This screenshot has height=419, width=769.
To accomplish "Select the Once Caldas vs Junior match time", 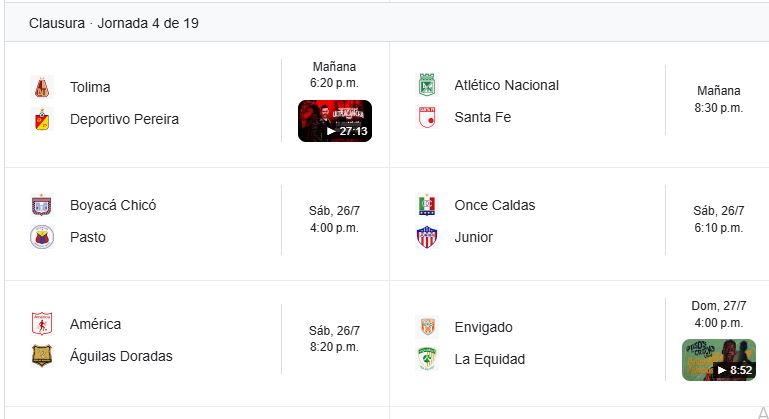I will coord(718,219).
